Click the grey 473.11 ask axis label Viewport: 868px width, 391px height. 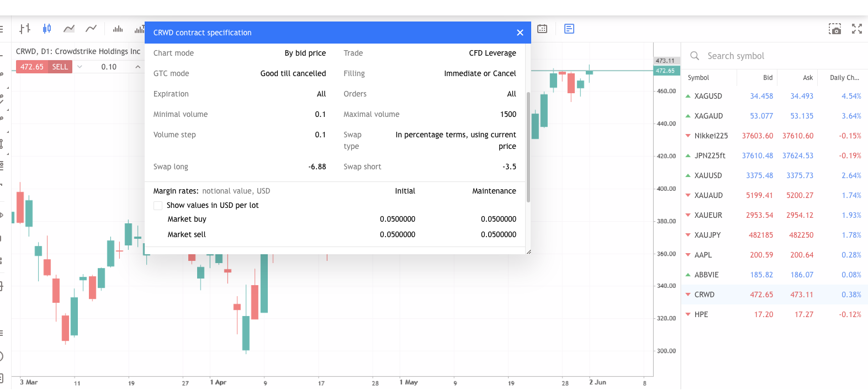666,61
